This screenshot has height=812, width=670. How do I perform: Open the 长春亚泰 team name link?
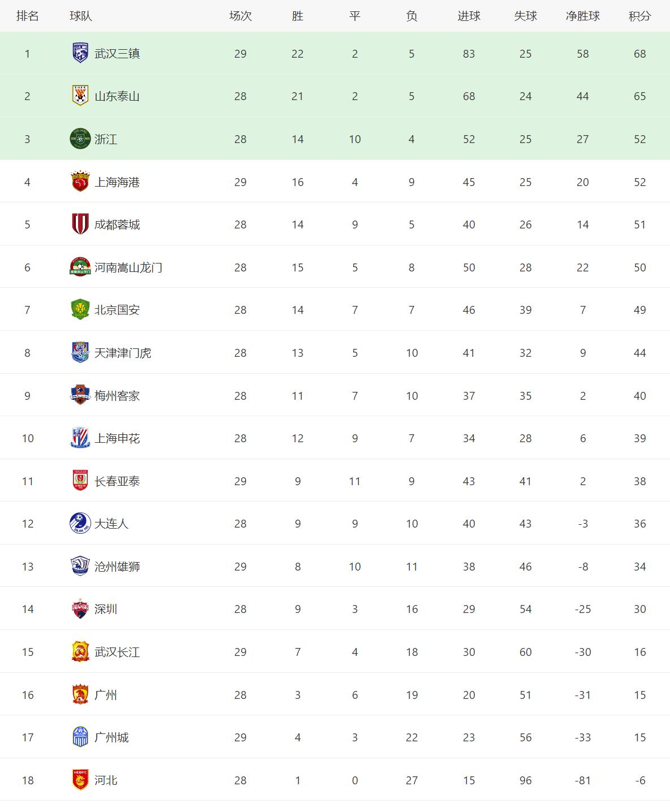(x=117, y=481)
